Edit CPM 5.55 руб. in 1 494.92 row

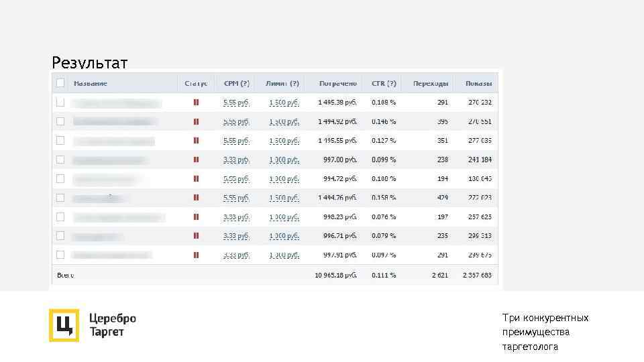coord(236,122)
